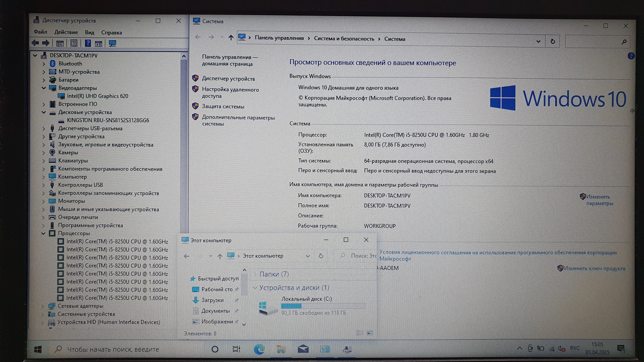Image resolution: width=644 pixels, height=362 pixels.
Task: Collapse the Видеоадаптеры tree node
Action: click(x=44, y=88)
